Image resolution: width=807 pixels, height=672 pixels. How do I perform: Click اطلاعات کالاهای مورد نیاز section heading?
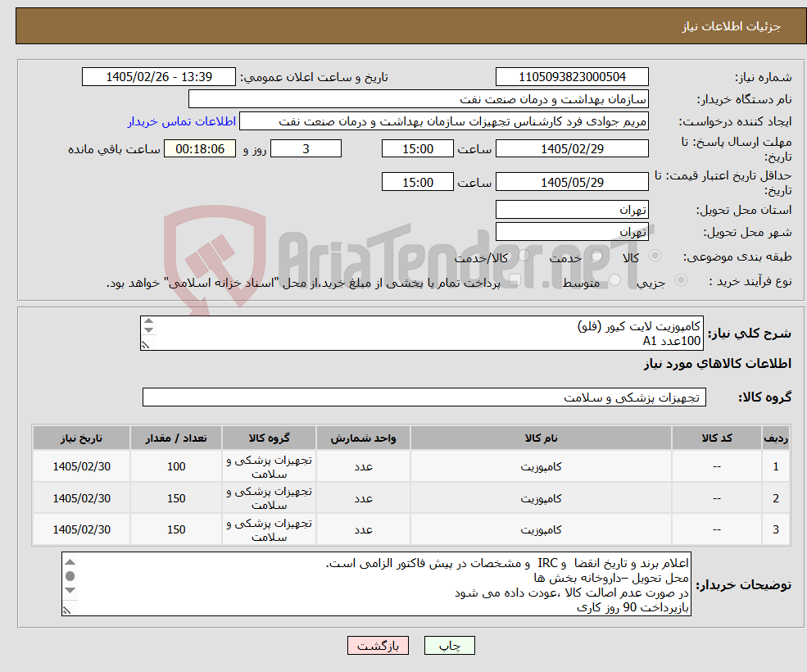point(718,364)
